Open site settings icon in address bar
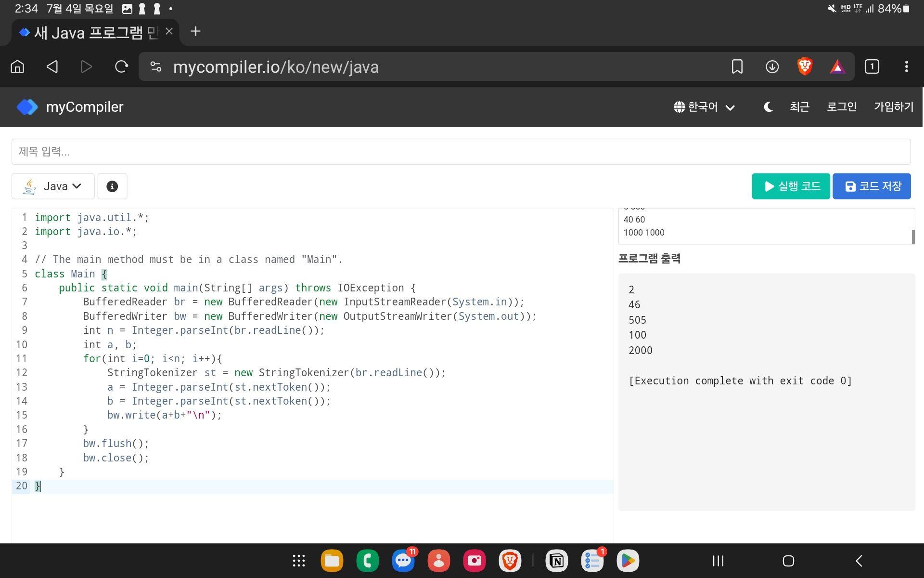The image size is (924, 578). [x=155, y=66]
